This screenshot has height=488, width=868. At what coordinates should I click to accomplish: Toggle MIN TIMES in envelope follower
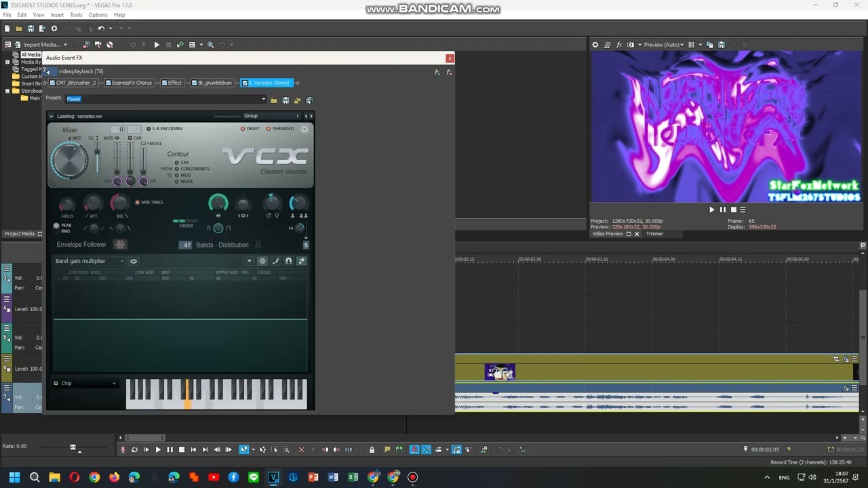coord(149,202)
